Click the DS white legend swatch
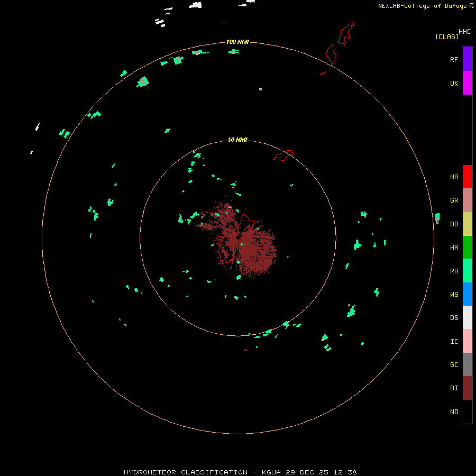The height and width of the screenshot is (476, 476). (467, 317)
